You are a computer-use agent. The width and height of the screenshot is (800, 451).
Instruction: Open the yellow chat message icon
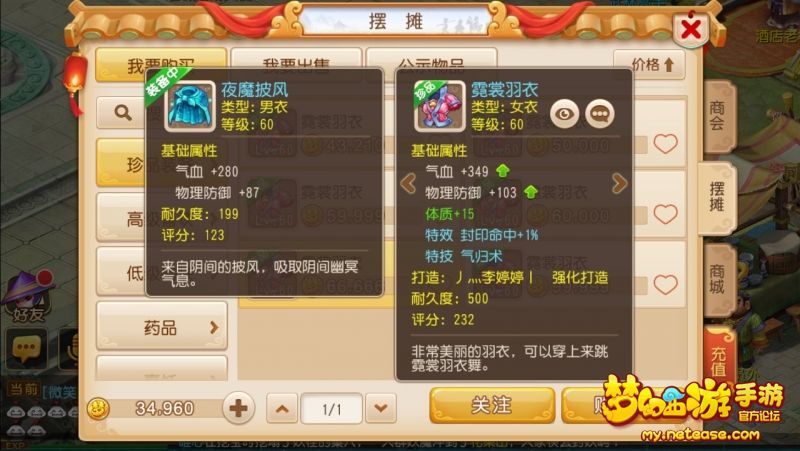pos(26,349)
